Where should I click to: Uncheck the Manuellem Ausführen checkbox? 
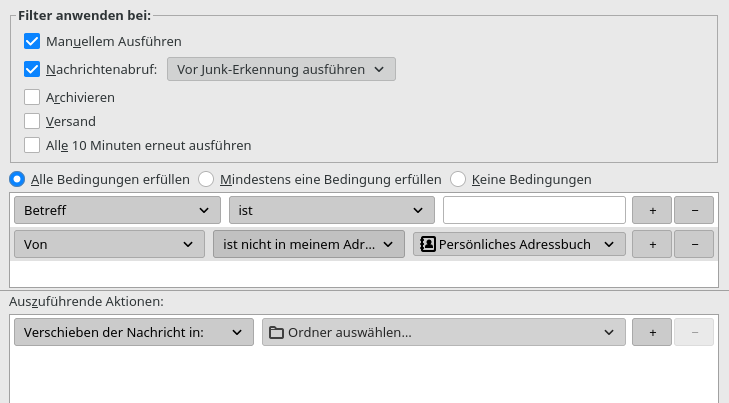point(31,41)
